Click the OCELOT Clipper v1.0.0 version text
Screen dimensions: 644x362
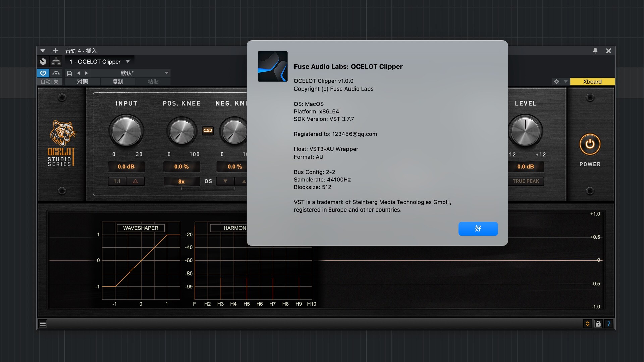click(323, 81)
